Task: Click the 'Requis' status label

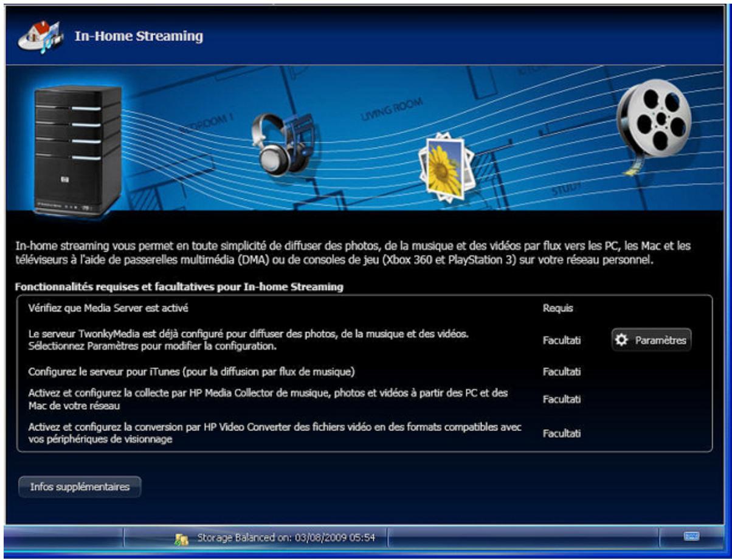Action: point(558,308)
